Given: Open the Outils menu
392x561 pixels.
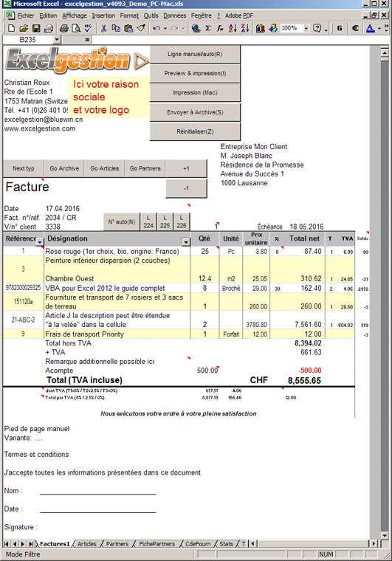Looking at the screenshot, I should click(151, 16).
